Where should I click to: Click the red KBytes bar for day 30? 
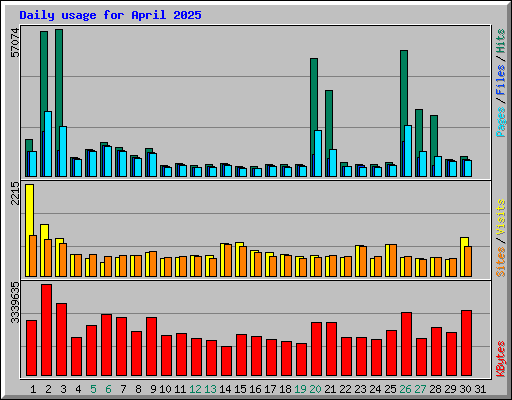pos(466,343)
